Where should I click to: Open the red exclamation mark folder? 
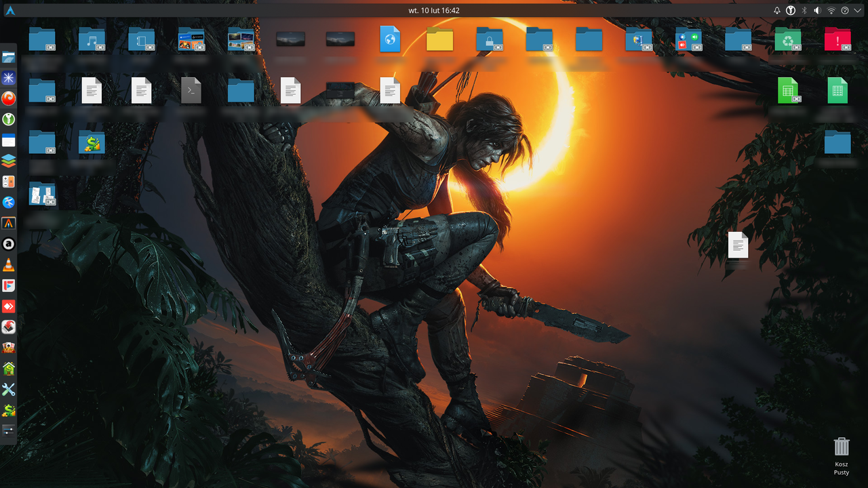pos(837,39)
